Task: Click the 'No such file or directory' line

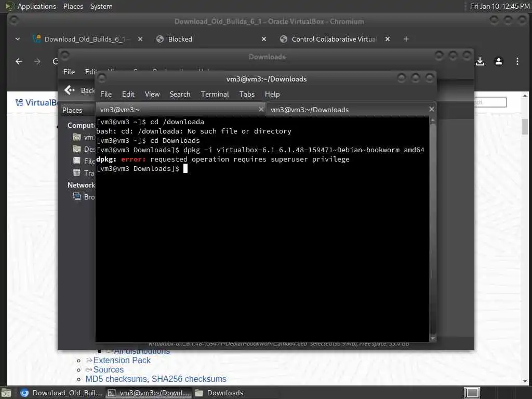Action: [x=194, y=131]
